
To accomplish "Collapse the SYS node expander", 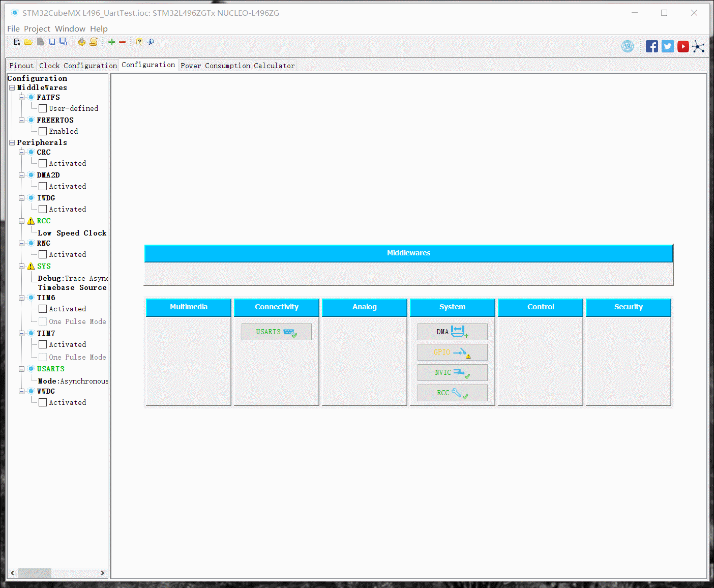I will 22,267.
